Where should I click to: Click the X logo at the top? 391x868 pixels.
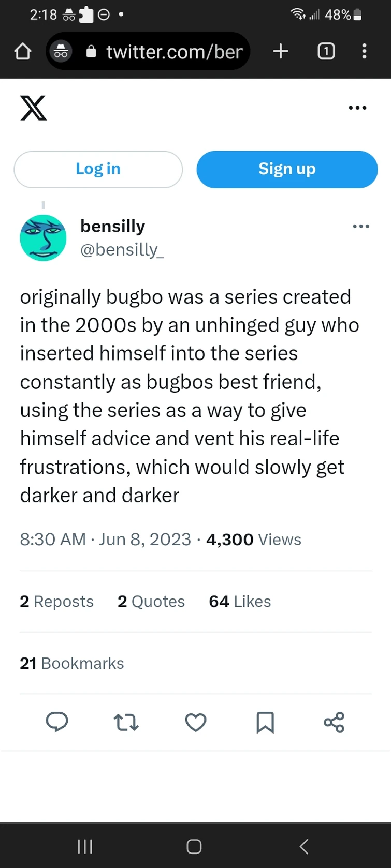click(x=33, y=108)
